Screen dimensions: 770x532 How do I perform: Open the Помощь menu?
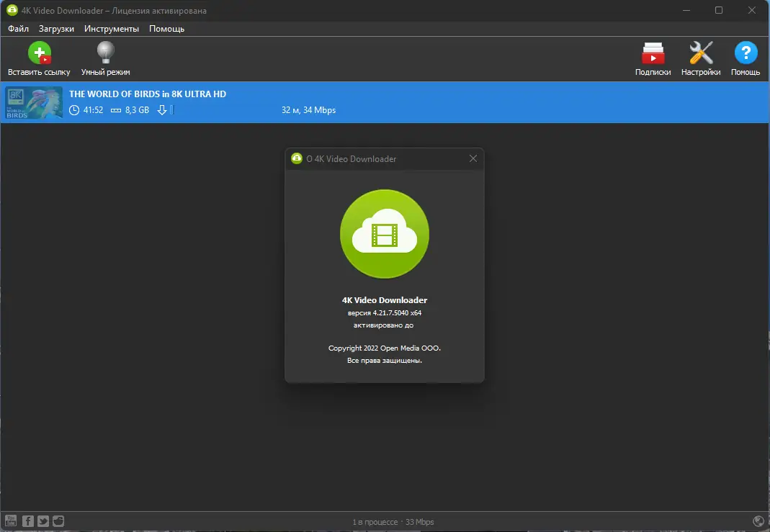(166, 29)
